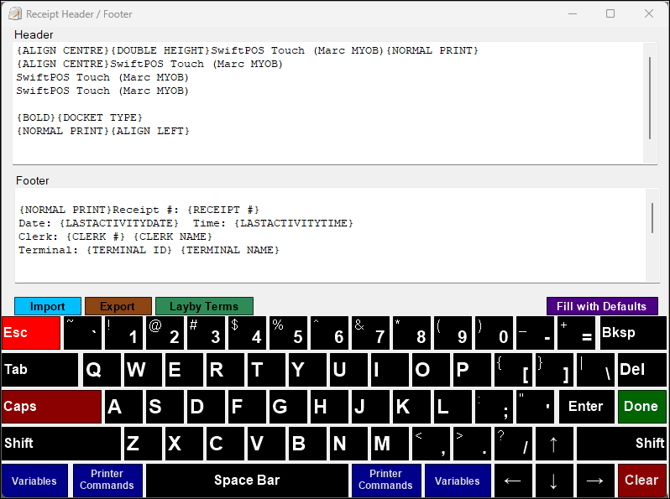Tap the 1 / exclamation key
The height and width of the screenshot is (499, 670).
pyautogui.click(x=123, y=333)
